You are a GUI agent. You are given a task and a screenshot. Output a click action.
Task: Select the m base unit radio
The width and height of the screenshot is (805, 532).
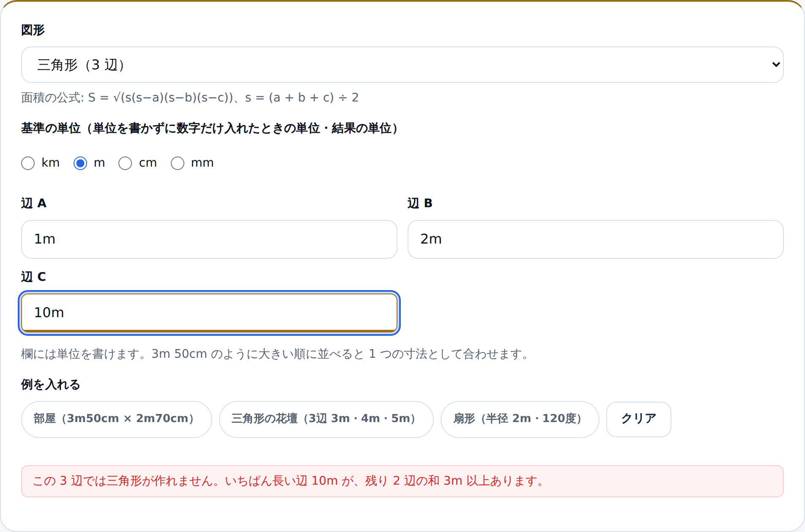[x=80, y=163]
